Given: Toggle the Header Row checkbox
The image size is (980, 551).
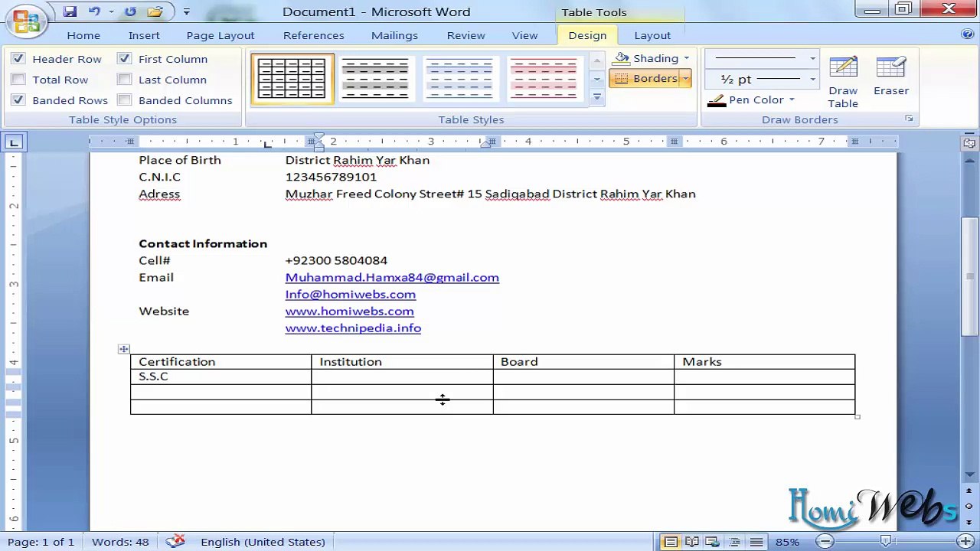Looking at the screenshot, I should [x=18, y=59].
